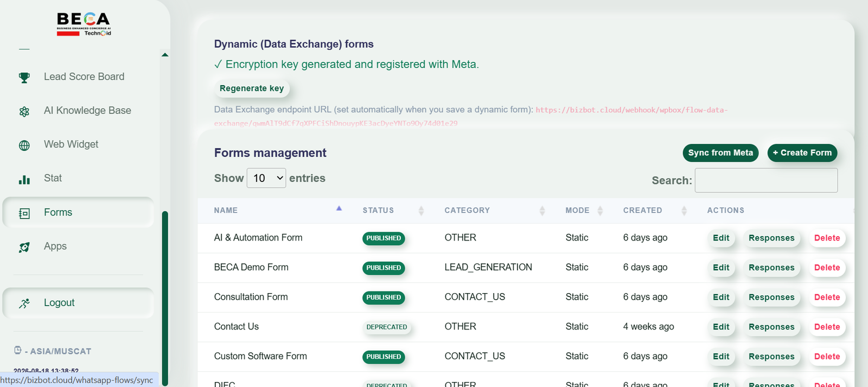This screenshot has height=387, width=868.
Task: Click the Forms sidebar icon
Action: tap(24, 213)
